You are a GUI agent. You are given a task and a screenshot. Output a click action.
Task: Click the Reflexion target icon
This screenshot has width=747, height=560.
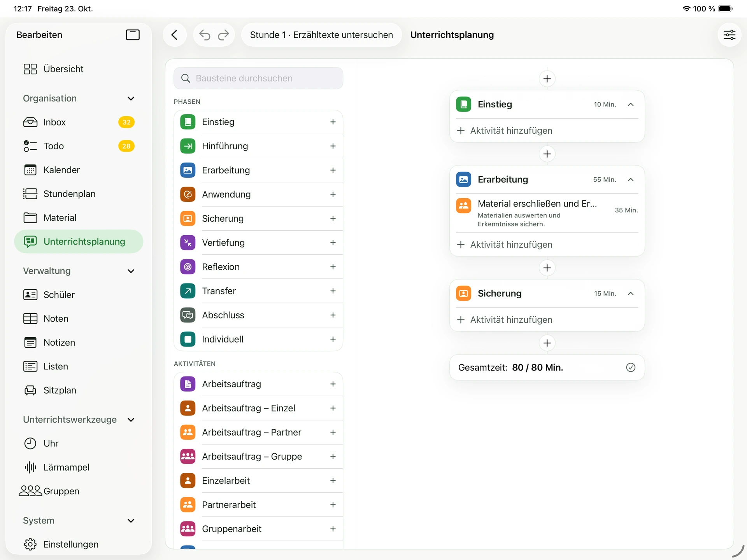(188, 267)
